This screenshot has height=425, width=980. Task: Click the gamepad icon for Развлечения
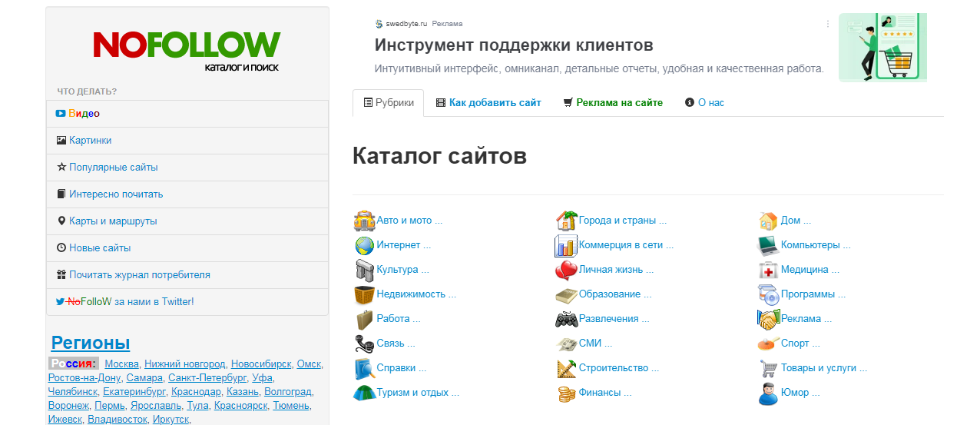[x=566, y=319]
